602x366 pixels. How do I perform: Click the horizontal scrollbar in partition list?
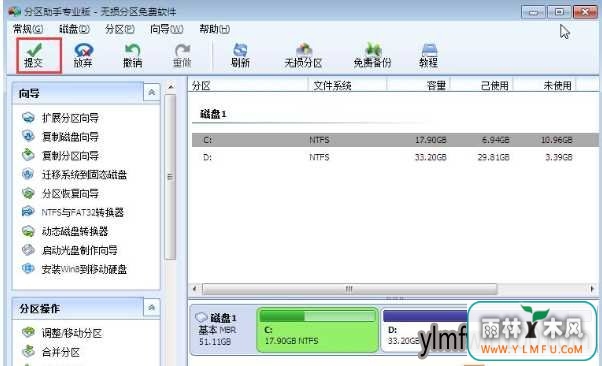349,288
